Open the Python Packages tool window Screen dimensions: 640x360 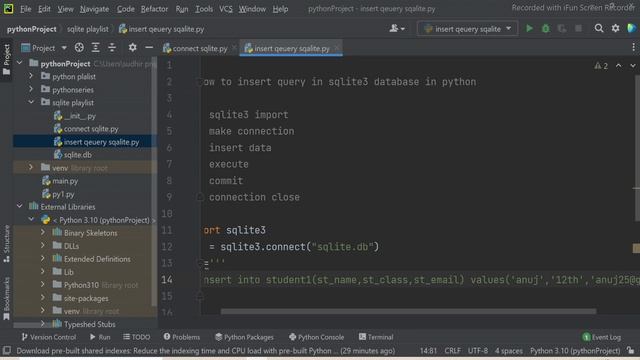click(244, 337)
